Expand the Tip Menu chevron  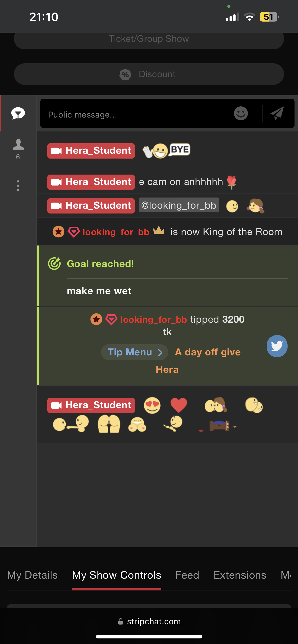tap(160, 352)
